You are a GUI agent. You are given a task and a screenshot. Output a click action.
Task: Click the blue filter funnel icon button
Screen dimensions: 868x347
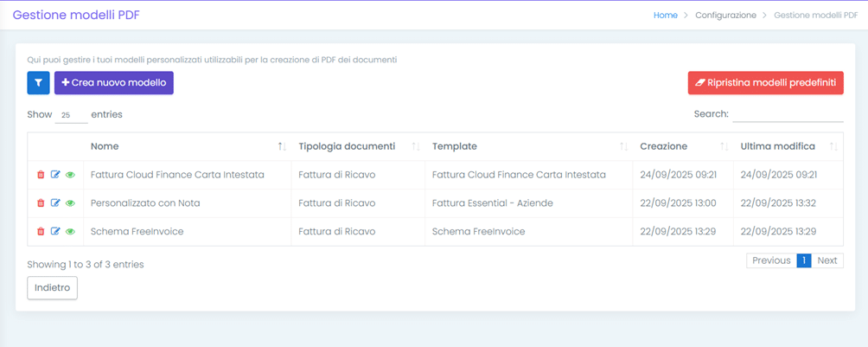(x=38, y=83)
